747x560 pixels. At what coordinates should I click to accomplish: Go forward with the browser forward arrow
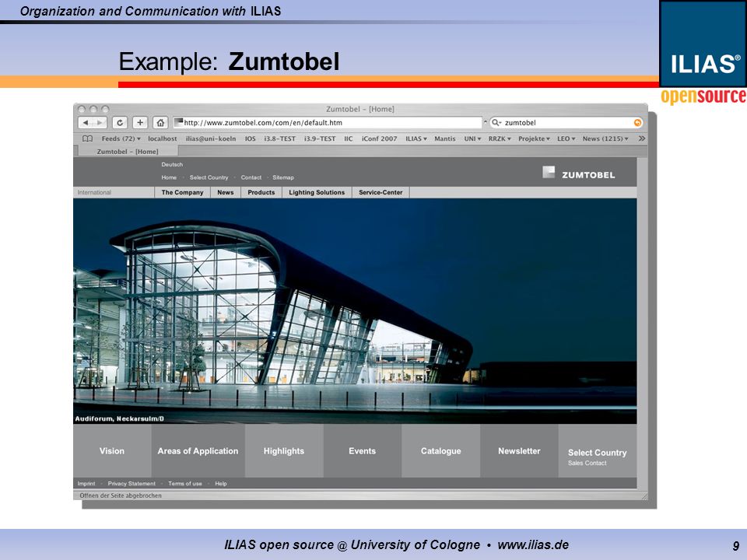tap(100, 123)
